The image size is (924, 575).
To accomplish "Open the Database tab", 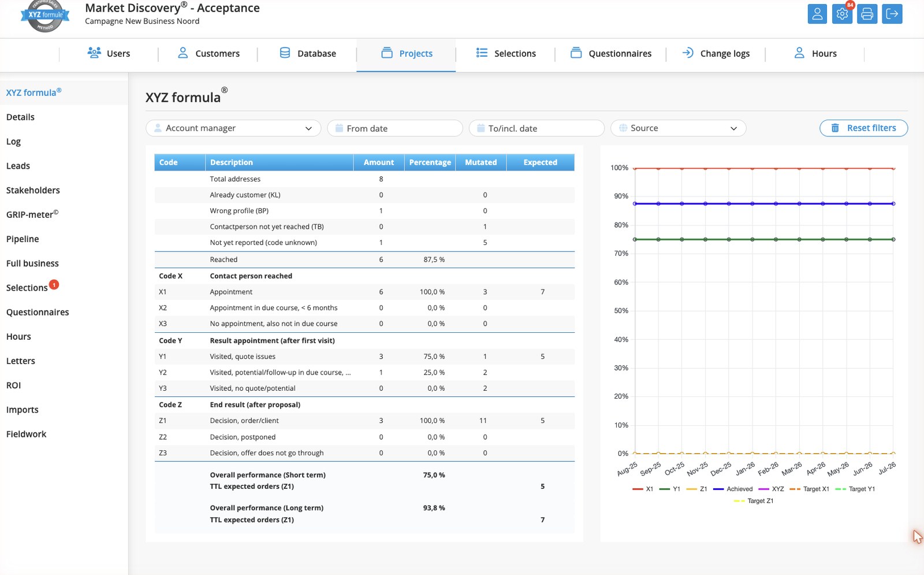I will tap(307, 53).
